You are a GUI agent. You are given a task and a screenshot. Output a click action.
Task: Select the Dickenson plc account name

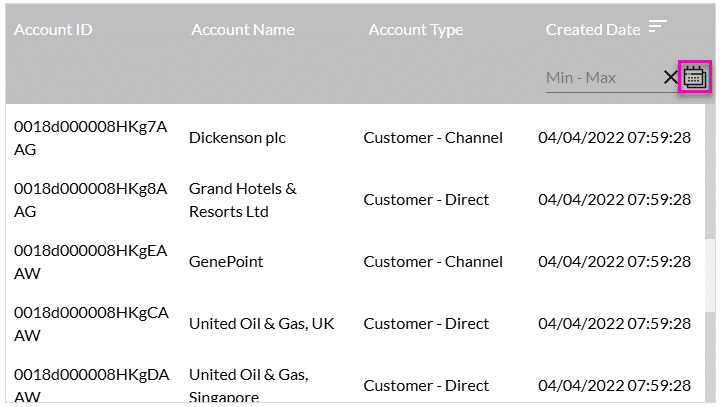pos(237,138)
